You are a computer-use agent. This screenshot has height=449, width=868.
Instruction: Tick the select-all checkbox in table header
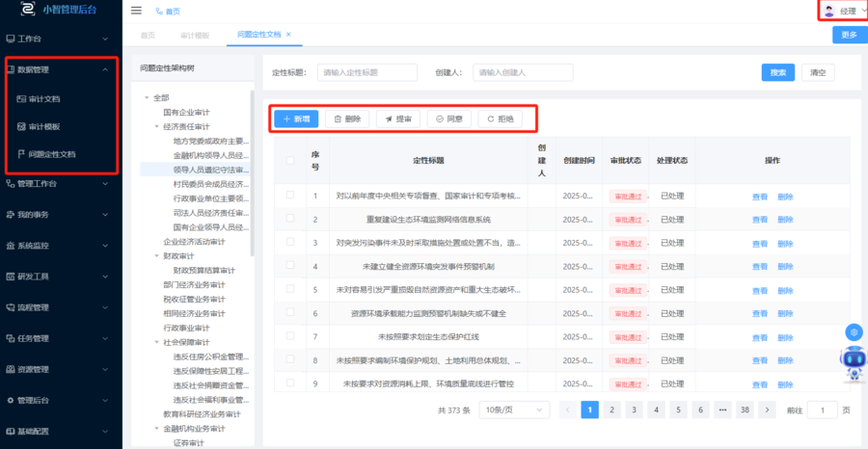click(x=290, y=160)
